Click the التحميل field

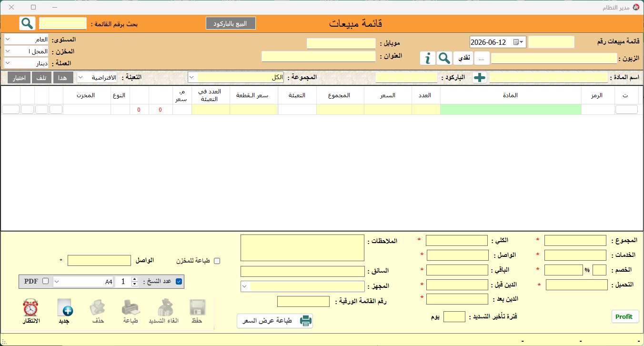click(577, 285)
